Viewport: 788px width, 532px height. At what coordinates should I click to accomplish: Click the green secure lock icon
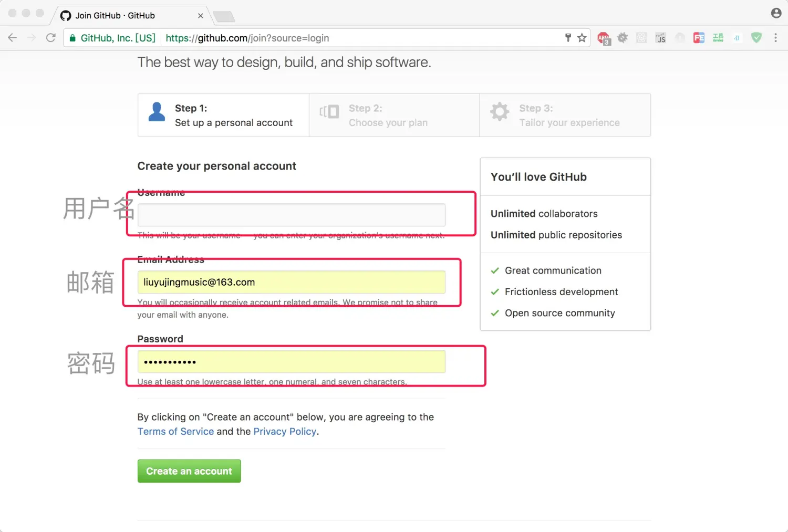pos(72,38)
